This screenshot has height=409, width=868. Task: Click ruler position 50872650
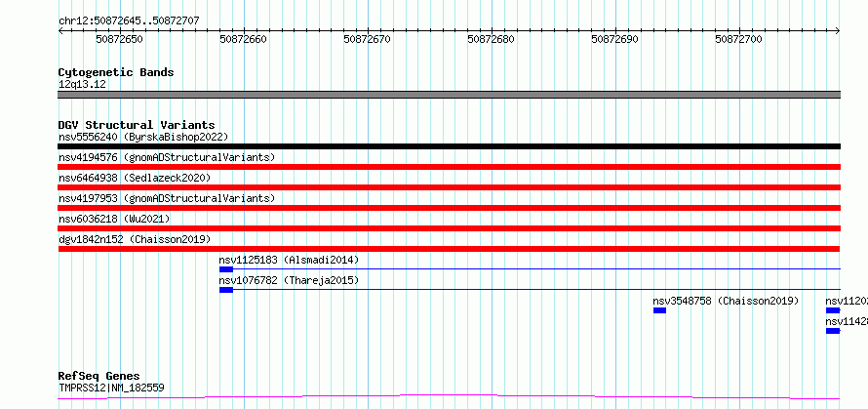click(x=120, y=39)
